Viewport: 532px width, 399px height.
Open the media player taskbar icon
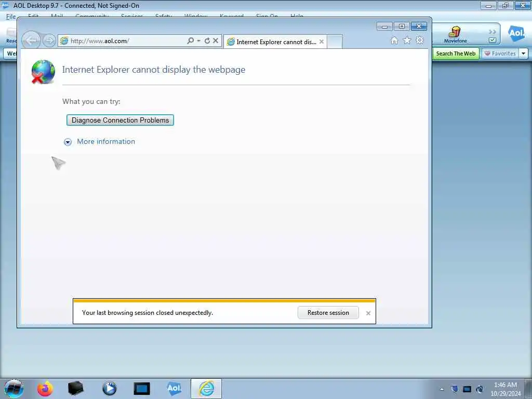pyautogui.click(x=109, y=389)
